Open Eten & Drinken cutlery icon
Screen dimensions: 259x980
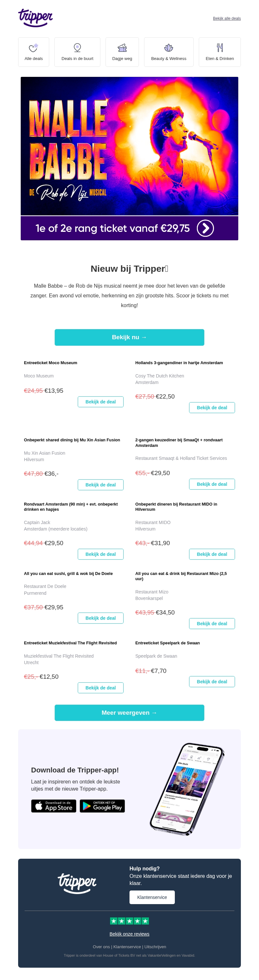tap(220, 48)
